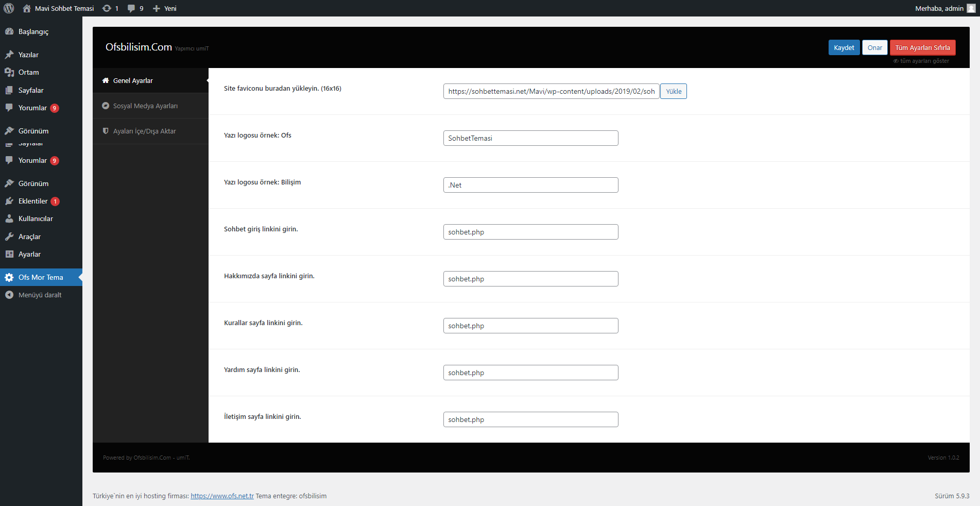The height and width of the screenshot is (506, 980).
Task: Click the Ortam label in sidebar
Action: pos(29,72)
